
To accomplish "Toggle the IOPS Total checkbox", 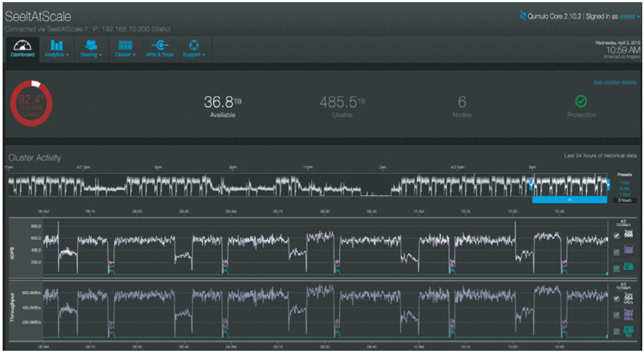I will pos(616,236).
